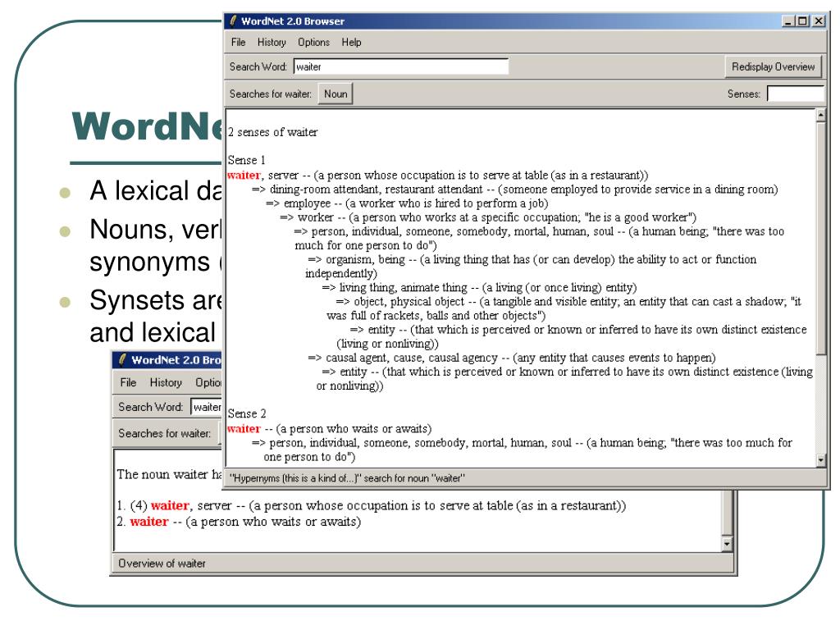Click '2 senses of waiter' heading text
Image resolution: width=840 pixels, height=630 pixels.
pyautogui.click(x=272, y=132)
